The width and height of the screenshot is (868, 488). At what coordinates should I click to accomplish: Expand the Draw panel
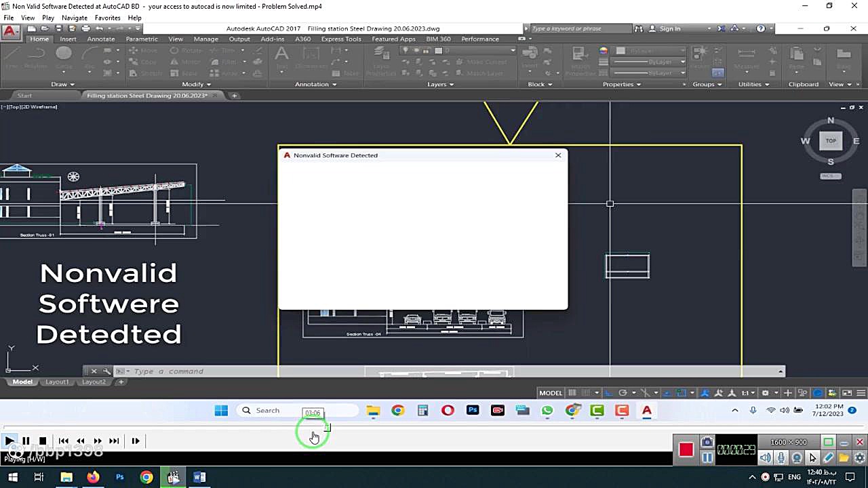pos(64,84)
